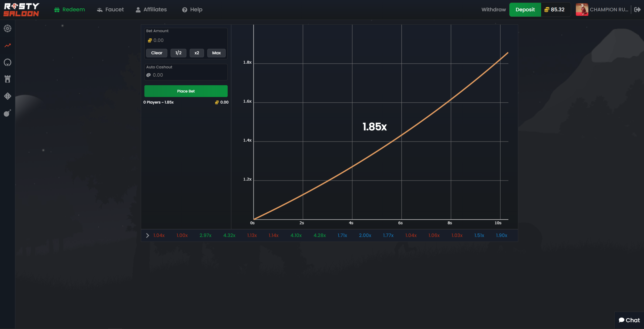Viewport: 644px width, 329px height.
Task: Expand the chat panel
Action: coord(629,319)
